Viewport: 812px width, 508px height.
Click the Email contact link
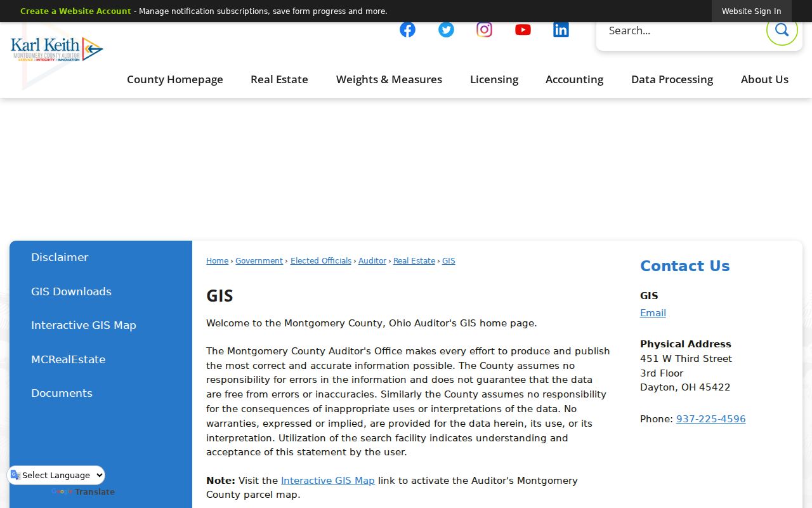click(653, 313)
